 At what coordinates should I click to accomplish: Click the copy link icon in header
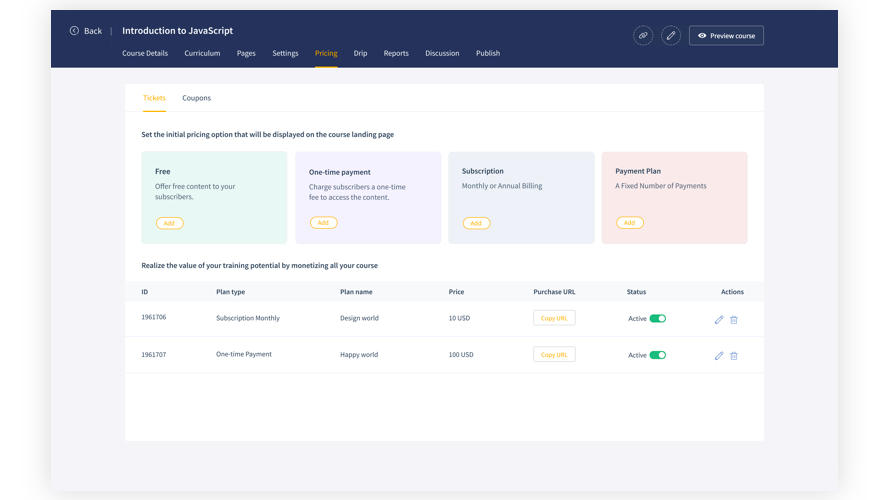[643, 35]
